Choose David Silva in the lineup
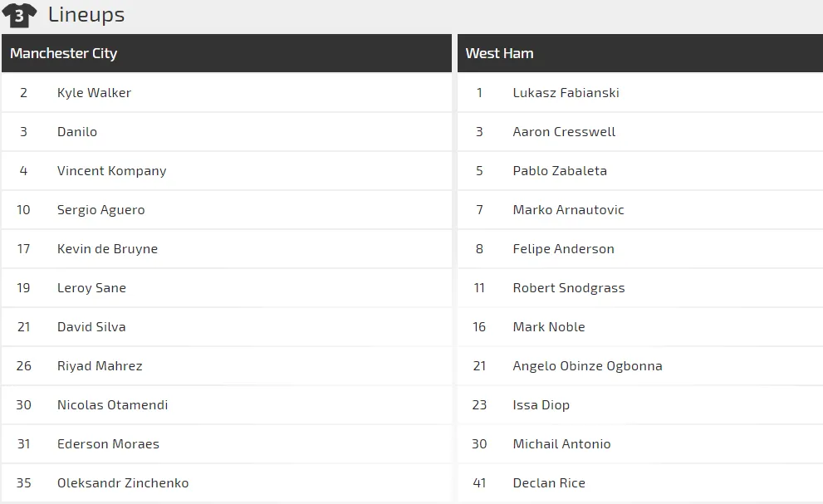 click(x=91, y=327)
